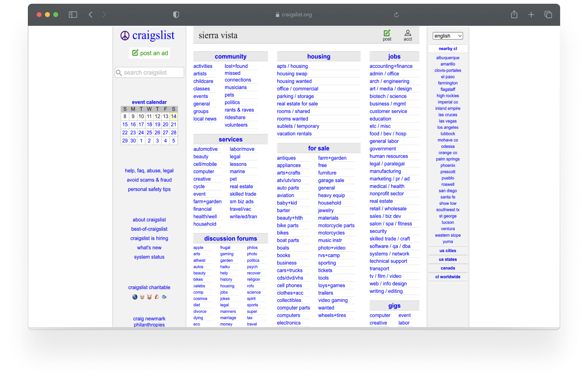Expand the canada section
Screen dimensions: 588x382
coord(448,268)
